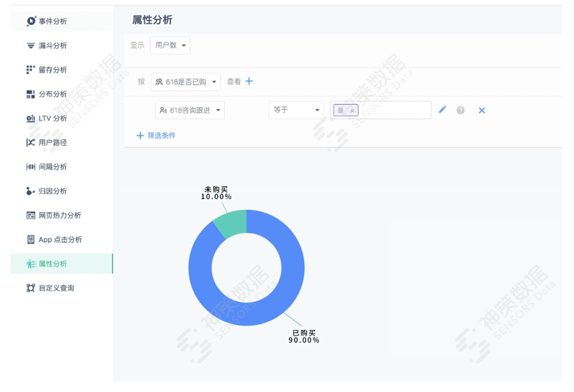
Task: Select 网页热力分析 from the sidebar
Action: click(59, 215)
